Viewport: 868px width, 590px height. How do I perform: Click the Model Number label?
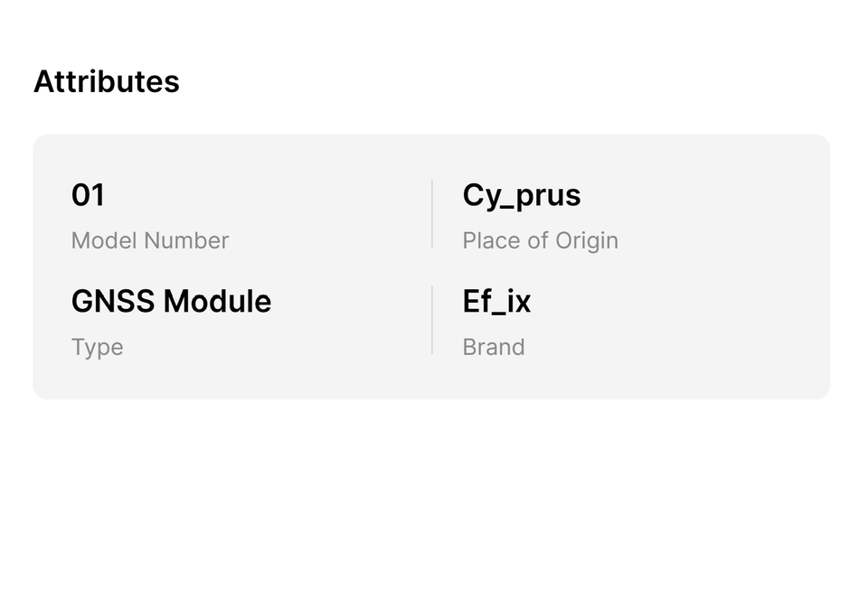pos(150,240)
